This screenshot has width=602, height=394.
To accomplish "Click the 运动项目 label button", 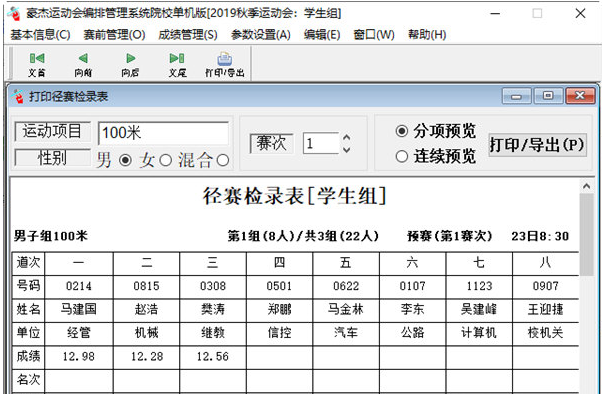I will click(52, 131).
